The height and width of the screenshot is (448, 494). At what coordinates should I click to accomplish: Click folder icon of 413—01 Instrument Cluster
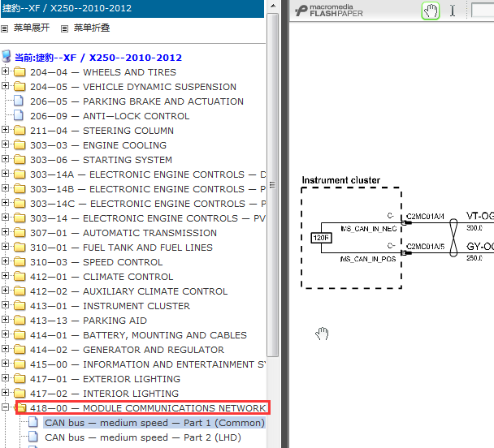tap(19, 305)
